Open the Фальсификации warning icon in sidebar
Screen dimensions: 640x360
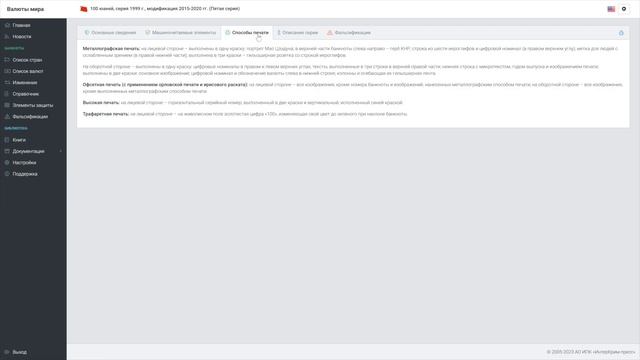pos(7,117)
